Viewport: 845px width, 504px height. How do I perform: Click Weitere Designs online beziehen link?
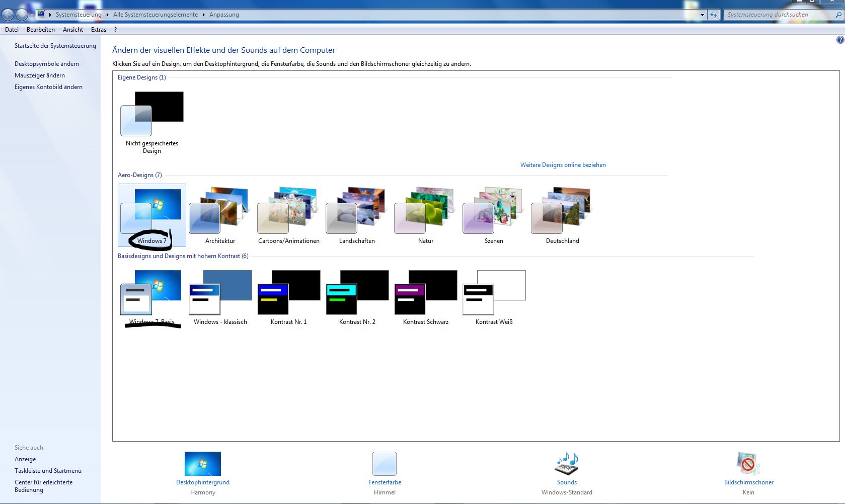point(563,165)
